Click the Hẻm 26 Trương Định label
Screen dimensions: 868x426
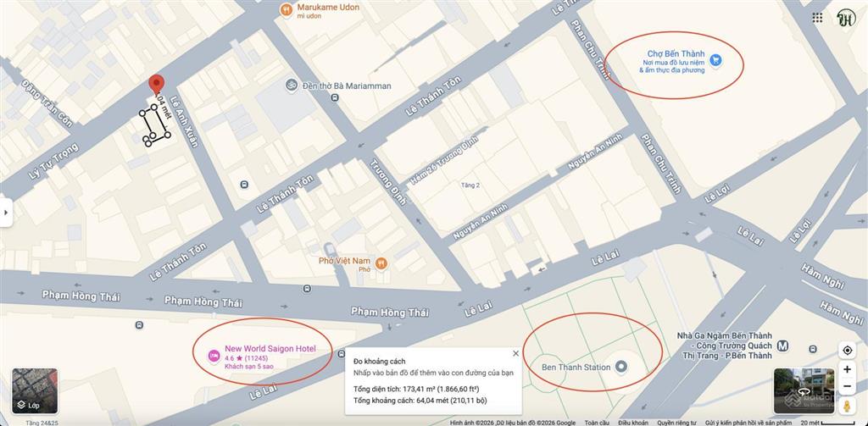[443, 161]
